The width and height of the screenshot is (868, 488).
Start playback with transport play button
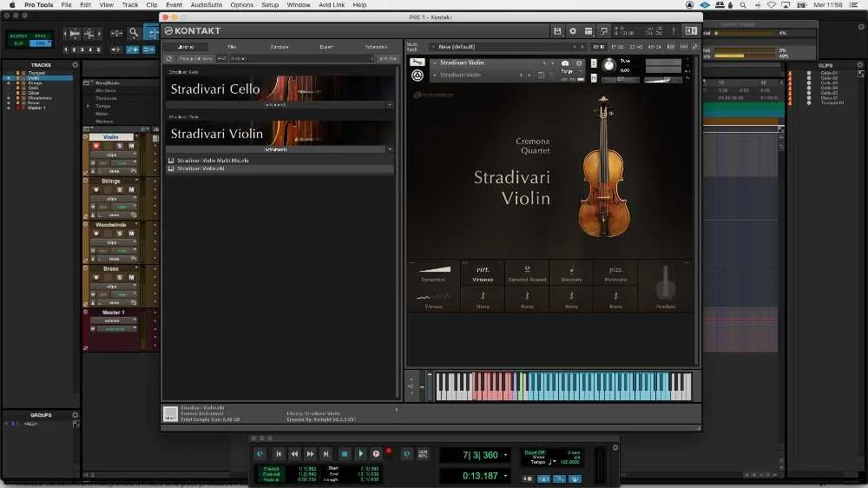(x=360, y=453)
